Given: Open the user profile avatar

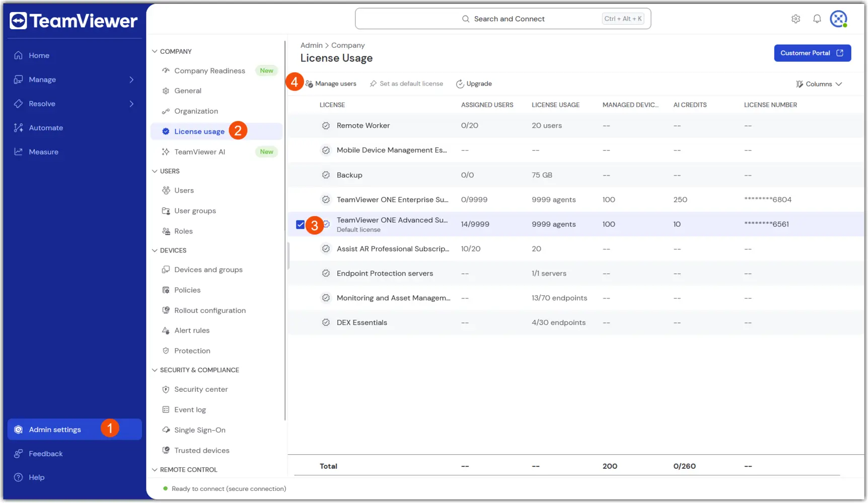Looking at the screenshot, I should point(838,19).
